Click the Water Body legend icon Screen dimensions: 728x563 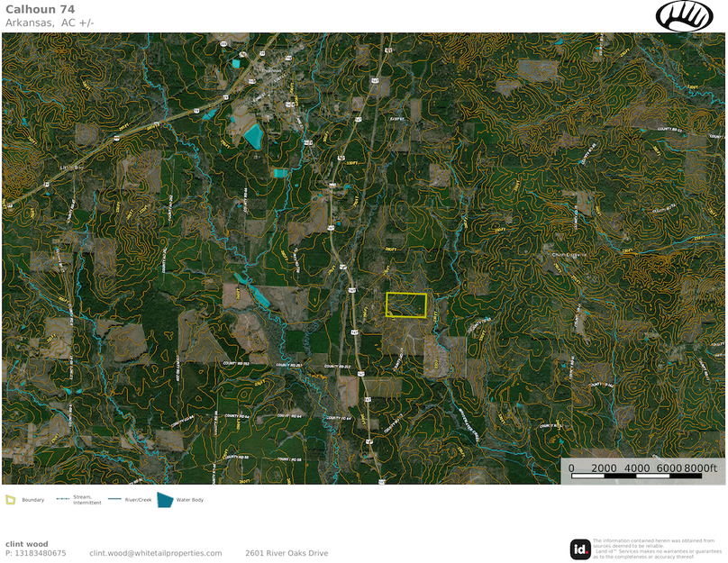165,499
